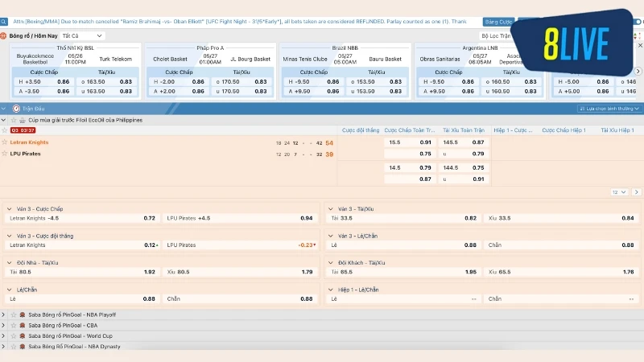Bet Letran Knights -4.5 at 0.72
This screenshot has height=362, width=644.
[150, 218]
